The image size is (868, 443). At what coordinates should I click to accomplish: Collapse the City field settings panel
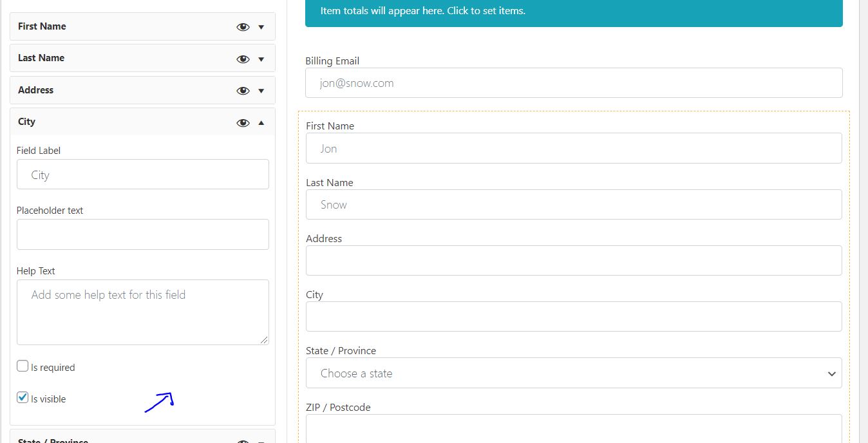coord(261,122)
